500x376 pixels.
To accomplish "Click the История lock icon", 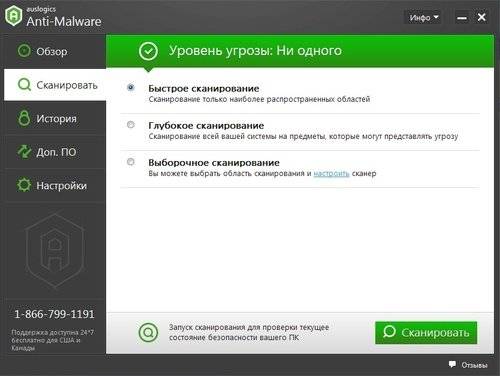I will click(24, 118).
